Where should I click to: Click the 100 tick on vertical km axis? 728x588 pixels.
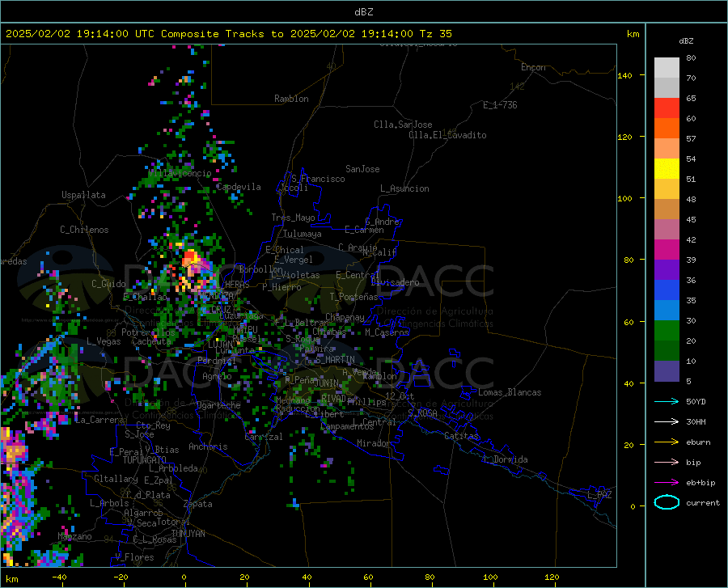pyautogui.click(x=625, y=198)
